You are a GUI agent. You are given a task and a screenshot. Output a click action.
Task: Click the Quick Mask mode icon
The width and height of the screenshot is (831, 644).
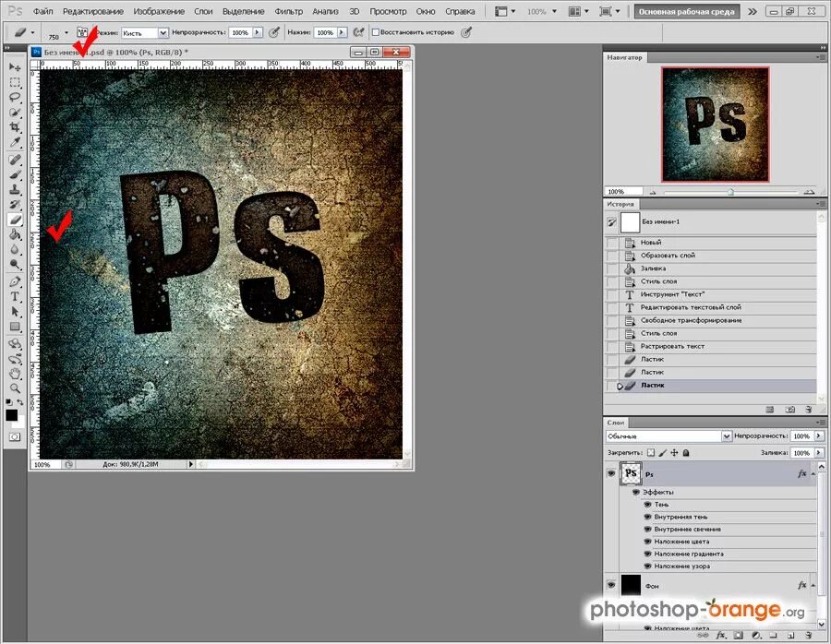[14, 437]
